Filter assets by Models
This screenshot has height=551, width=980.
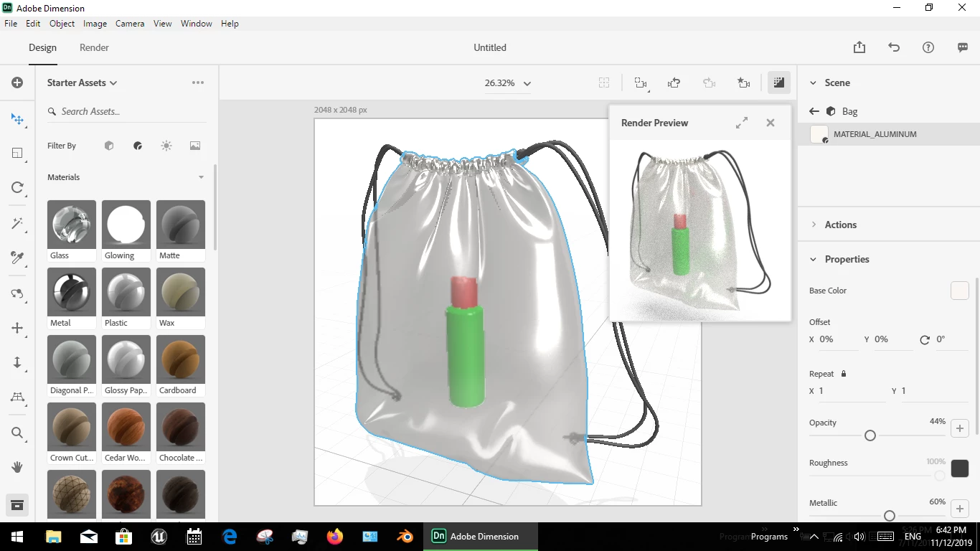pos(109,146)
